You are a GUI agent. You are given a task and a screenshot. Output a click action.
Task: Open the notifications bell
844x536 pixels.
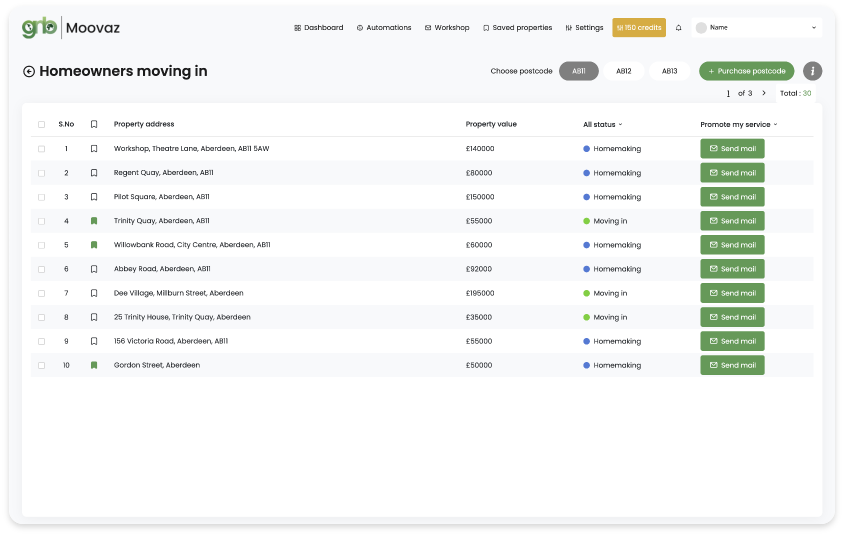pyautogui.click(x=679, y=28)
